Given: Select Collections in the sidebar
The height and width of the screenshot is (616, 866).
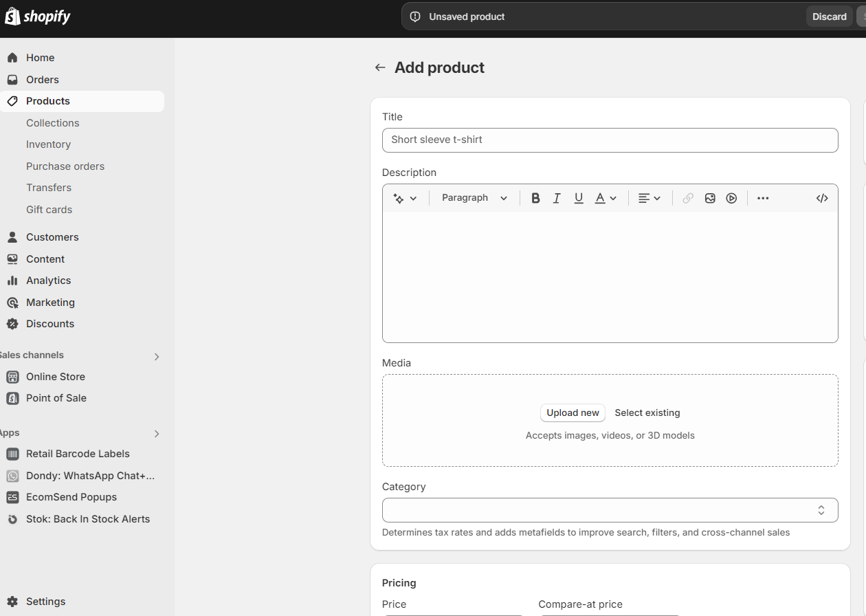Looking at the screenshot, I should (52, 122).
